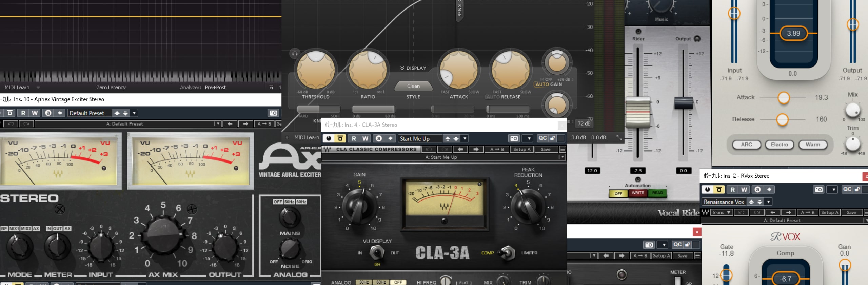Select Warm mode in compressor panel
Screen dimensions: 868x285
point(813,145)
